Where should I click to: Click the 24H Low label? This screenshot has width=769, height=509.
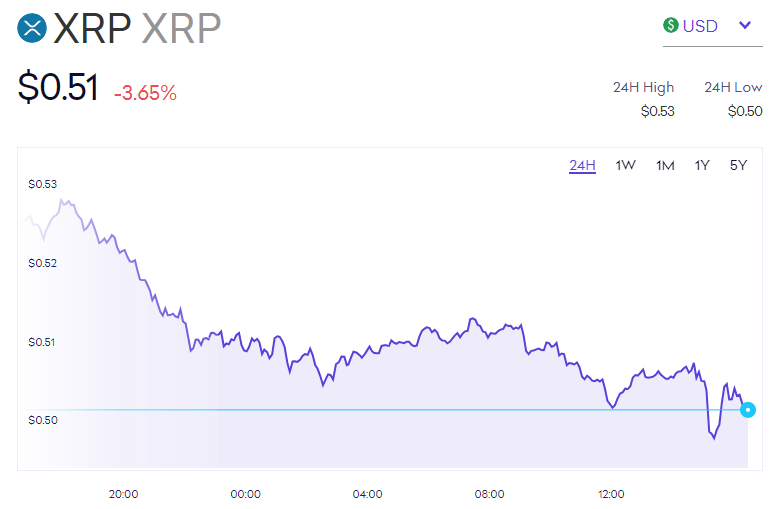pyautogui.click(x=733, y=87)
